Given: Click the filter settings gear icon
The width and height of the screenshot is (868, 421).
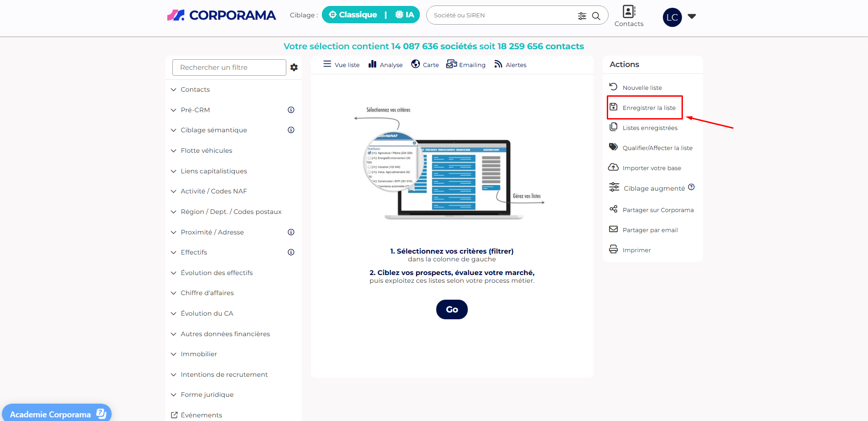Looking at the screenshot, I should click(294, 68).
